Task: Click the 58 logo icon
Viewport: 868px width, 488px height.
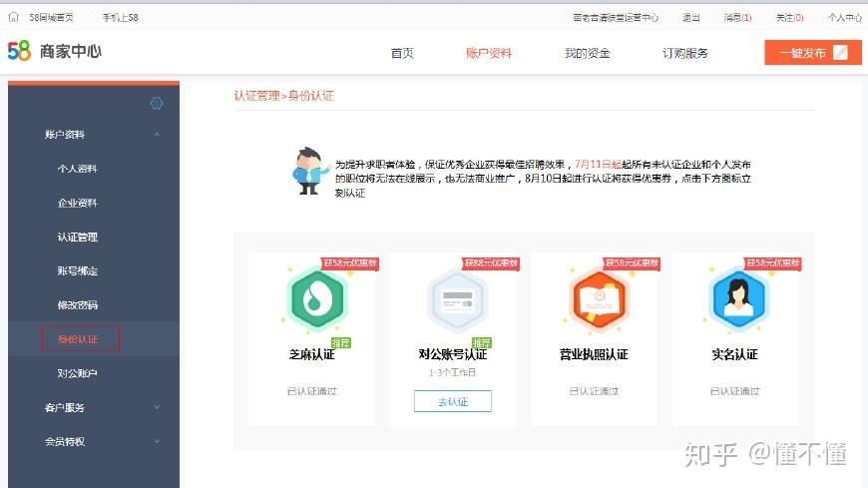Action: [19, 51]
